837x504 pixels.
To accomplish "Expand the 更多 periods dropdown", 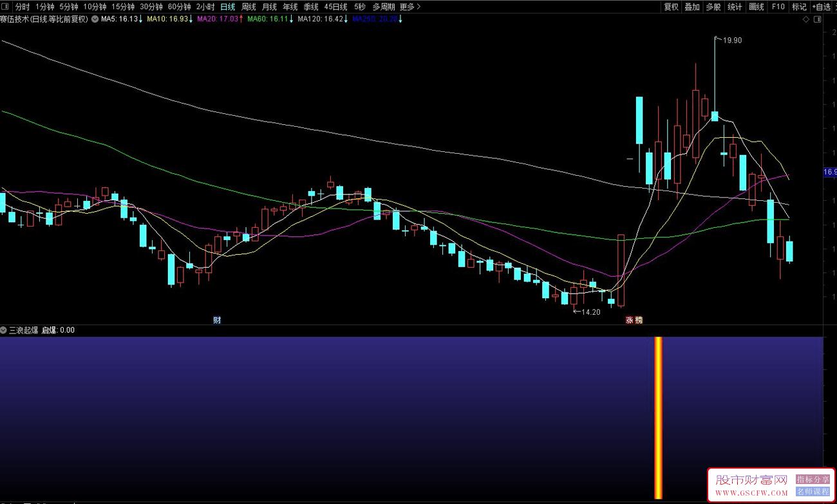I will (x=410, y=6).
